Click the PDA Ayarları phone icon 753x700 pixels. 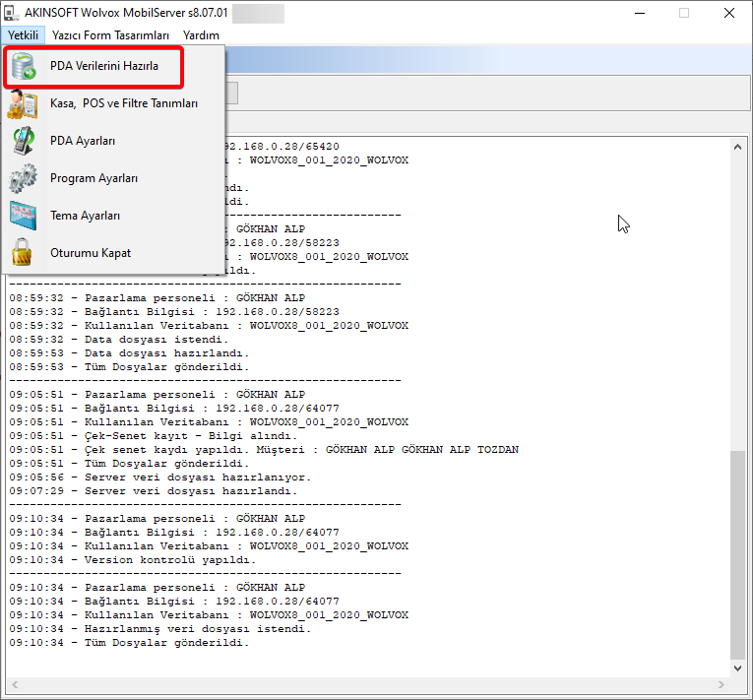tap(24, 141)
